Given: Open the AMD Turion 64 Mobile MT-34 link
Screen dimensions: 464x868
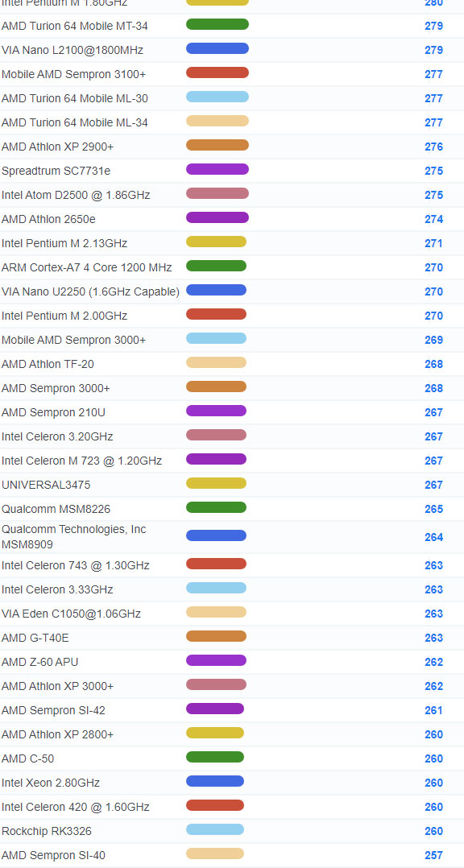Looking at the screenshot, I should point(75,26).
